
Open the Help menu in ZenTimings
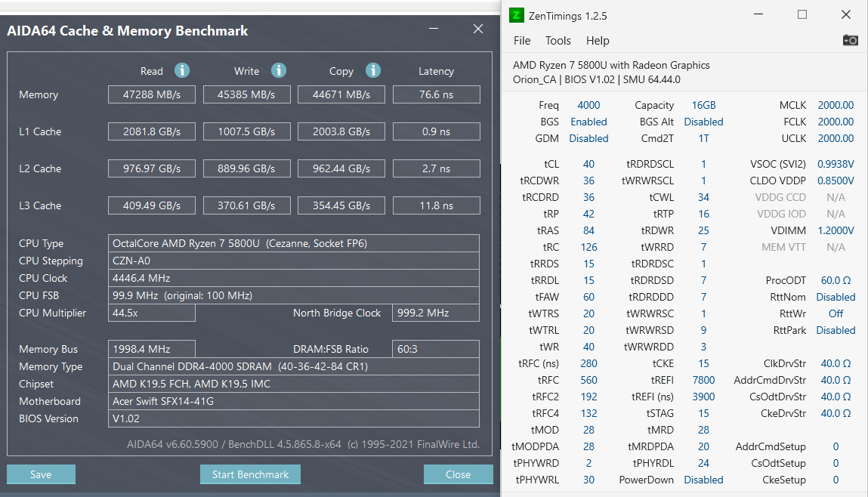tap(598, 40)
